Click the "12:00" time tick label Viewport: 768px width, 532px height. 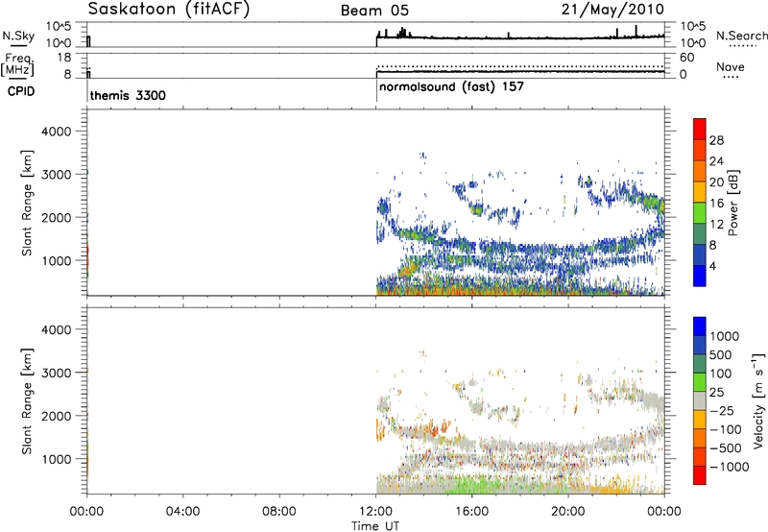point(375,512)
